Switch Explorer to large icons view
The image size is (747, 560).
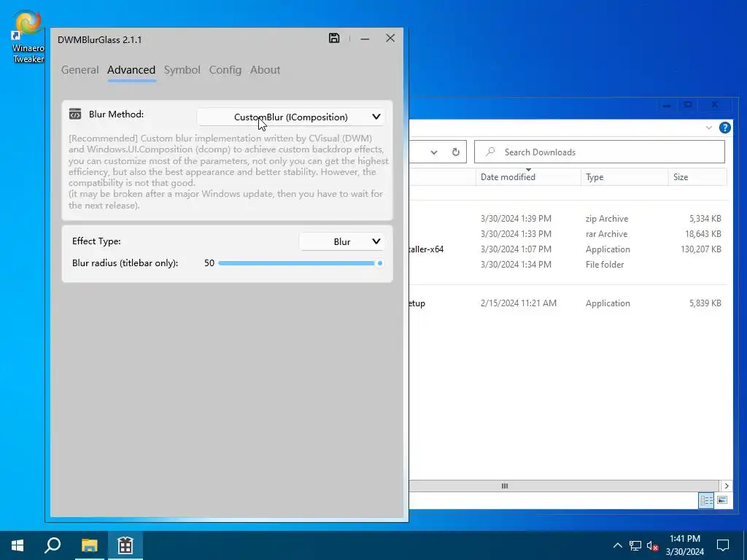(x=722, y=500)
